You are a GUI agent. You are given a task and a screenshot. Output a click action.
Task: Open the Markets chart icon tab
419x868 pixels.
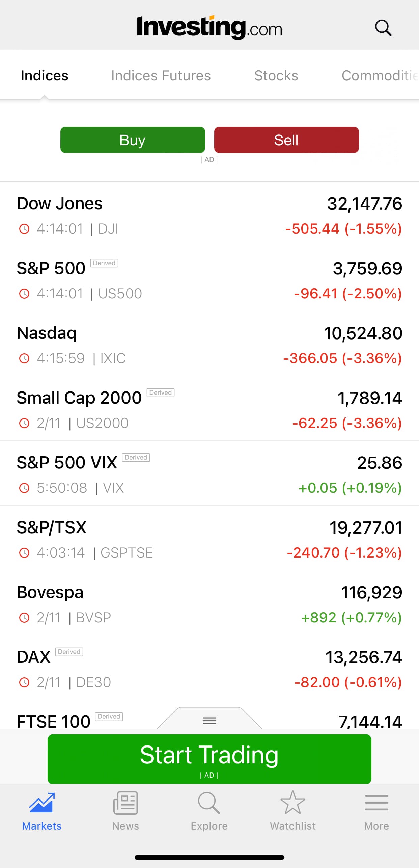point(42,803)
